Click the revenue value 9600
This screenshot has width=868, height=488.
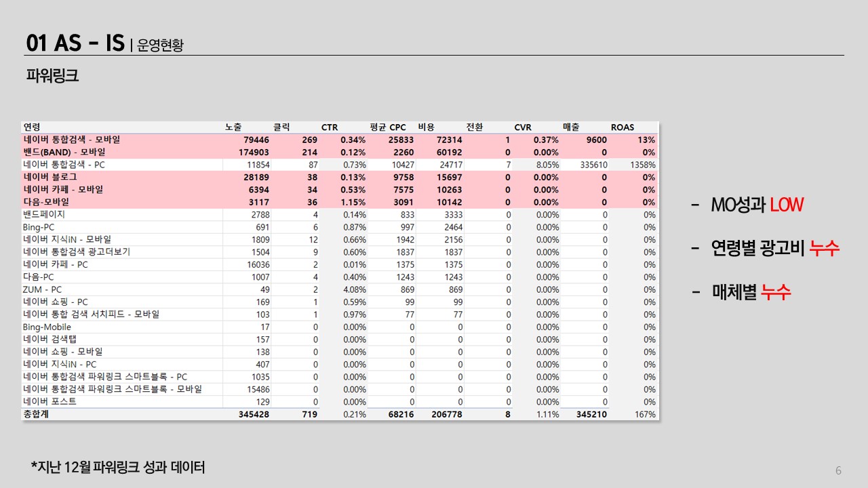(597, 140)
